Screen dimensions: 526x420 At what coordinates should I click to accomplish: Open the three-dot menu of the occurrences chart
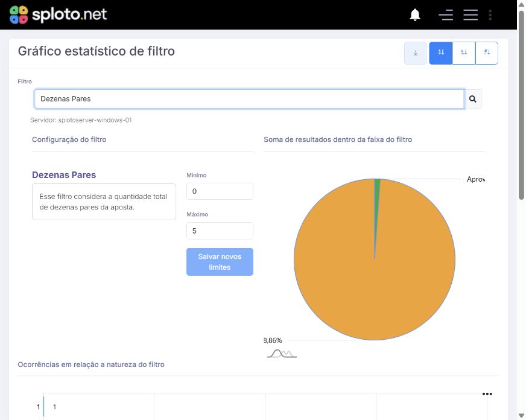click(x=487, y=394)
